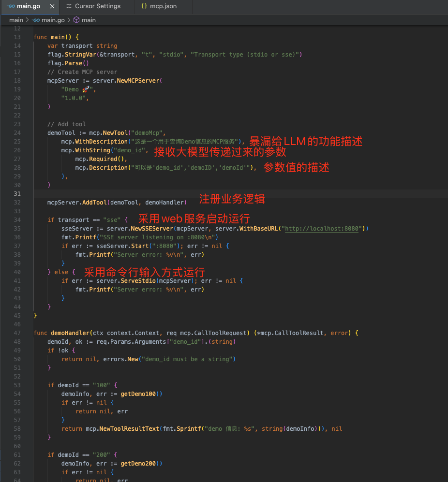The height and width of the screenshot is (482, 448).
Task: Close the main.go editor tab
Action: [x=52, y=6]
